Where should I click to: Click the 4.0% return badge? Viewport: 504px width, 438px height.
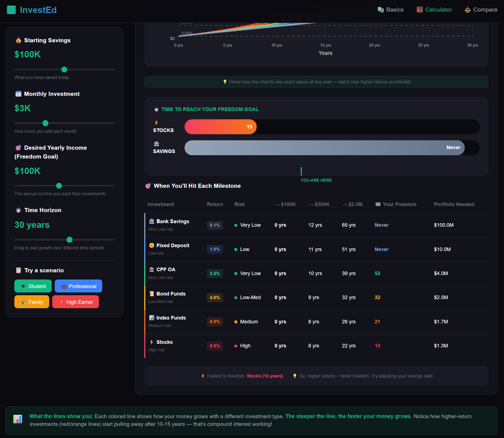pos(215,298)
